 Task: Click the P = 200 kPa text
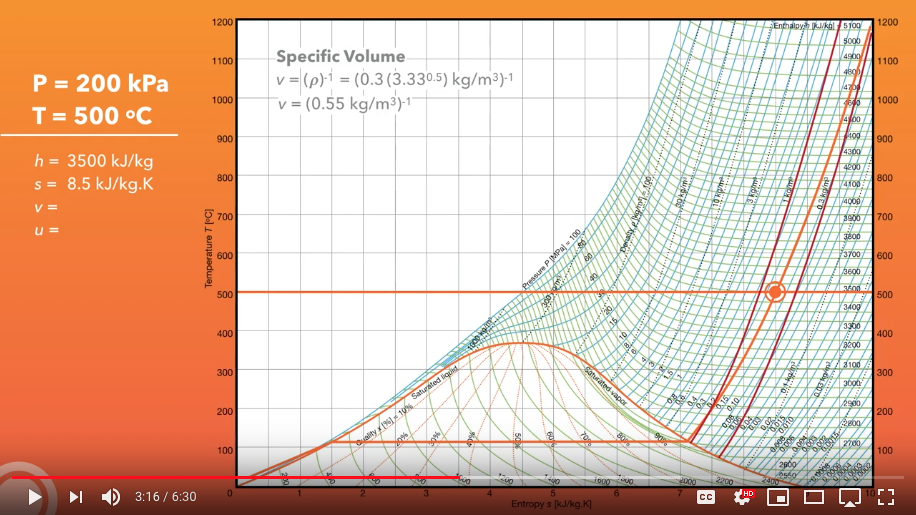pyautogui.click(x=100, y=84)
